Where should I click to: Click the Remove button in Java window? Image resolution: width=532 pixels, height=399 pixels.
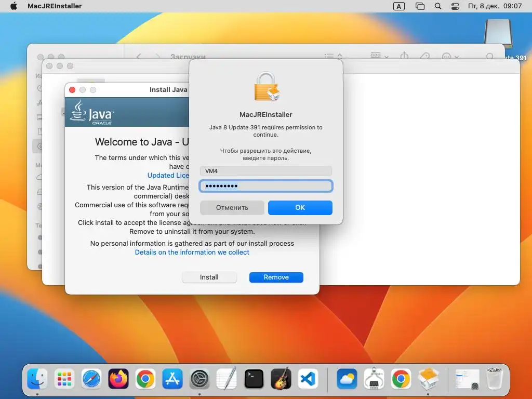(x=276, y=277)
